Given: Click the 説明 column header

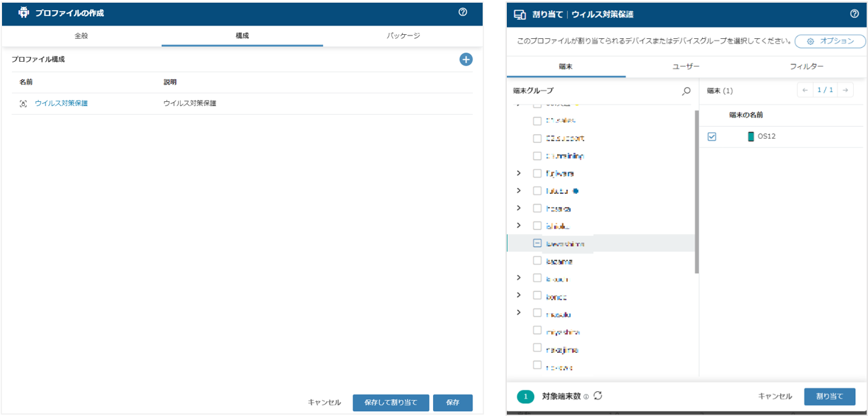Looking at the screenshot, I should tap(171, 82).
